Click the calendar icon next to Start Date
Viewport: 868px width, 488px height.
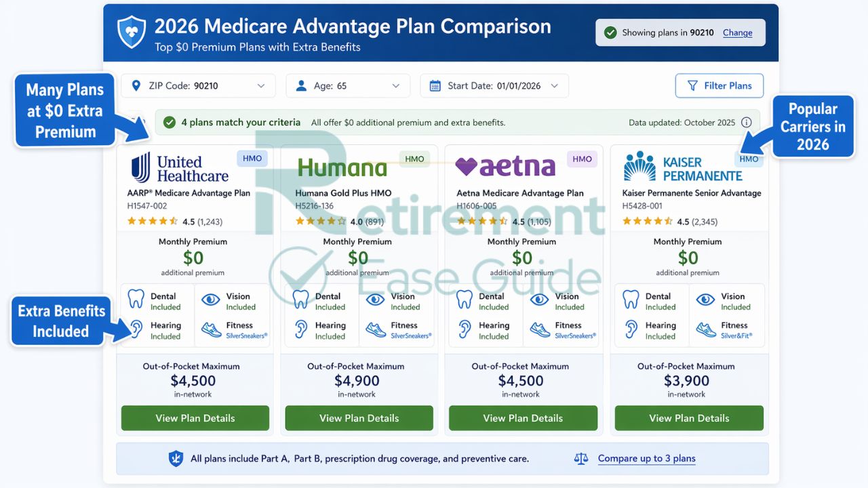coord(433,85)
